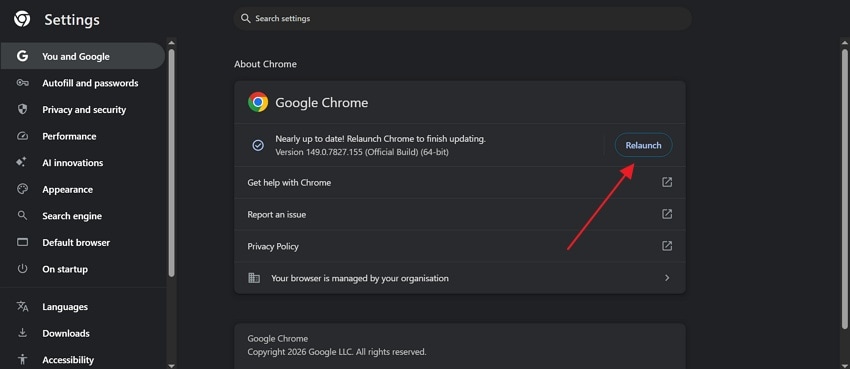Open Autofill and passwords section

point(82,83)
